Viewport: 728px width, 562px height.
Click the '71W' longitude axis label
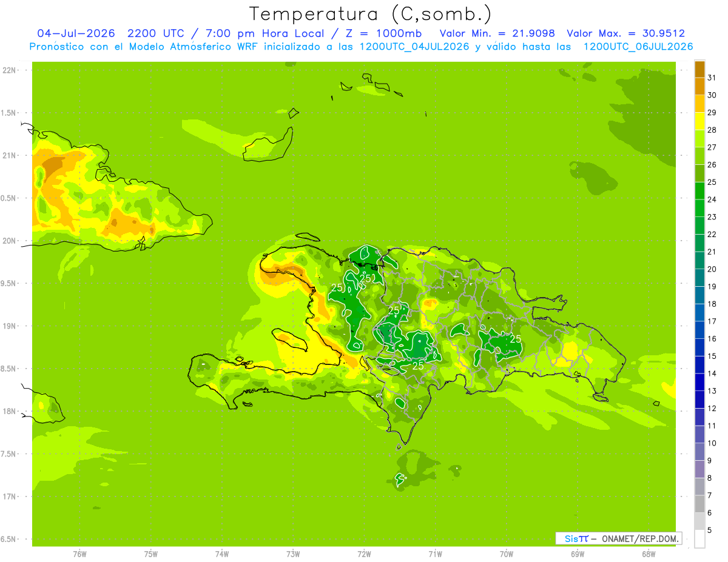point(435,554)
